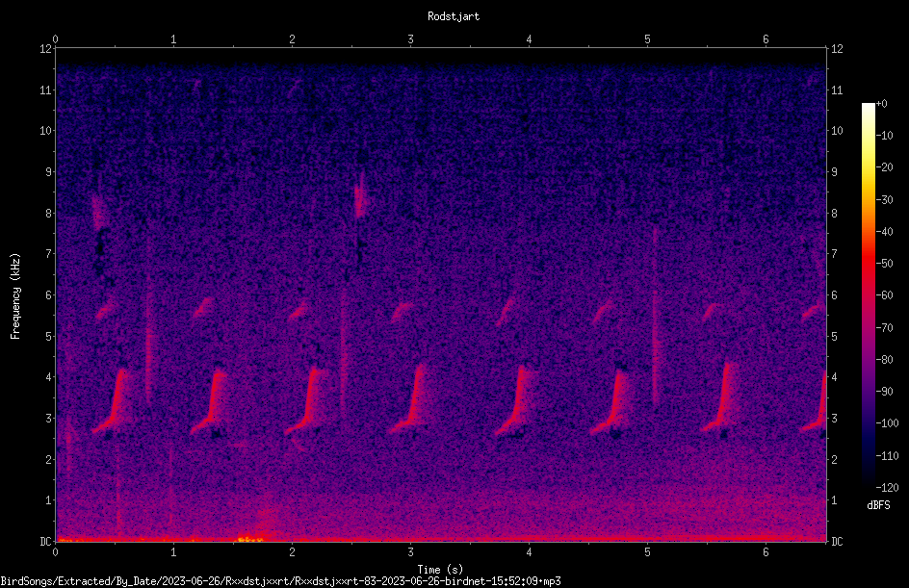This screenshot has height=588, width=909.
Task: Click "0" on the top time axis
Action: pos(55,39)
